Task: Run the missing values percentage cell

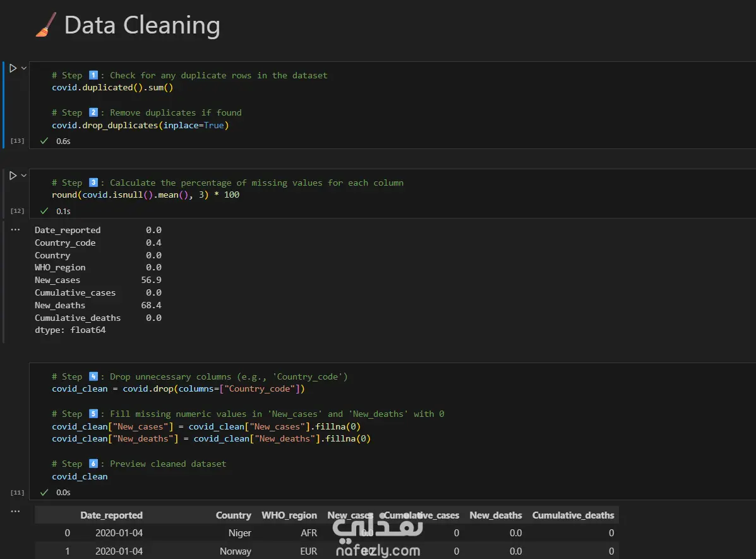Action: 13,176
